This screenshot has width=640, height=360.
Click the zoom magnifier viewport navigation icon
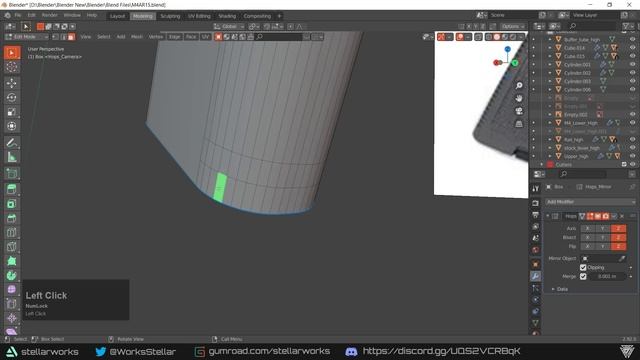click(x=519, y=86)
